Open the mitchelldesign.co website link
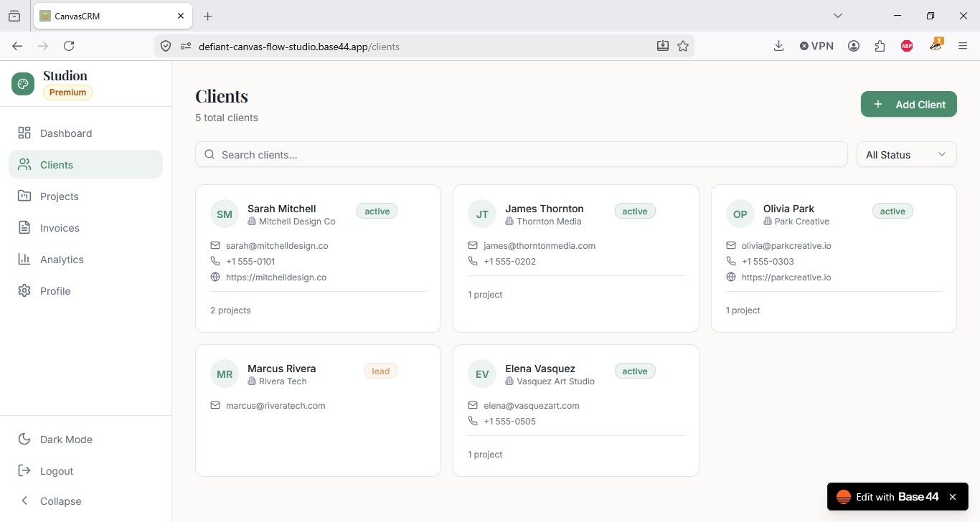The height and width of the screenshot is (522, 980). tap(276, 277)
